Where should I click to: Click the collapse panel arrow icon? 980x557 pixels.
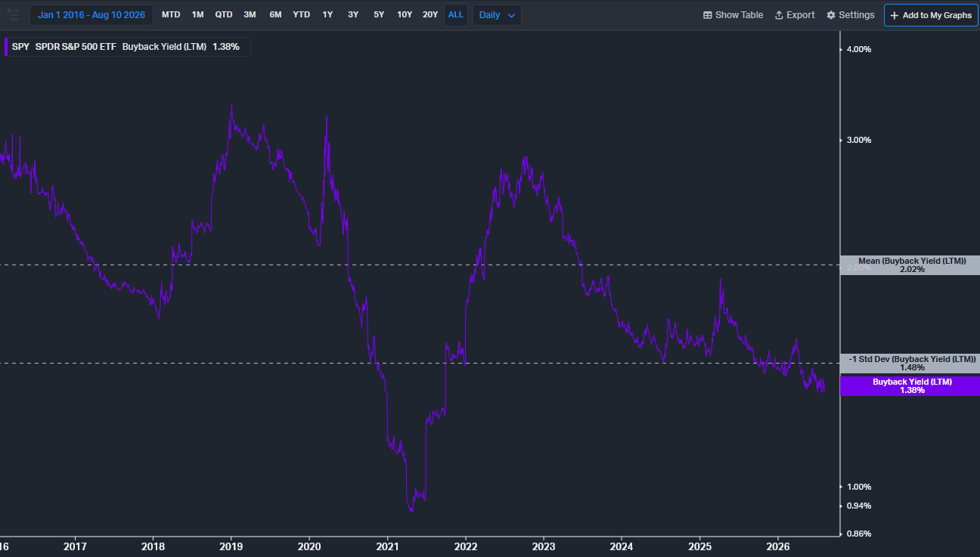coord(12,14)
